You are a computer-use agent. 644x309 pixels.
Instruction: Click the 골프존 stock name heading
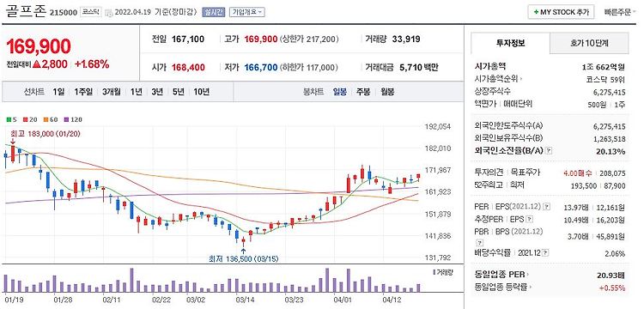click(27, 11)
